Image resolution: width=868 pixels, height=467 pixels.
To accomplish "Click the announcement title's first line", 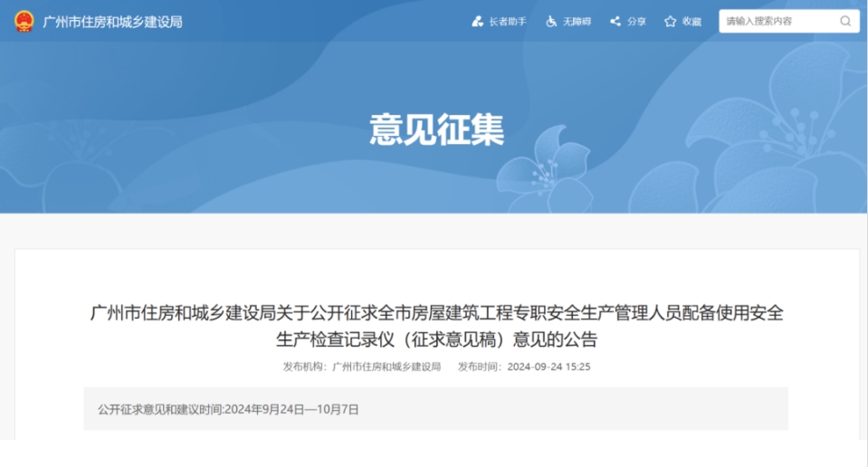I will pos(436,314).
